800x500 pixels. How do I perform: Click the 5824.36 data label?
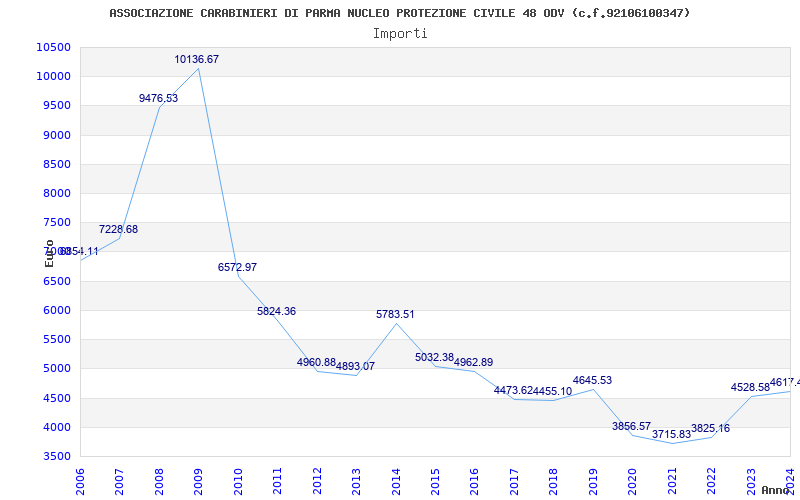(x=276, y=311)
